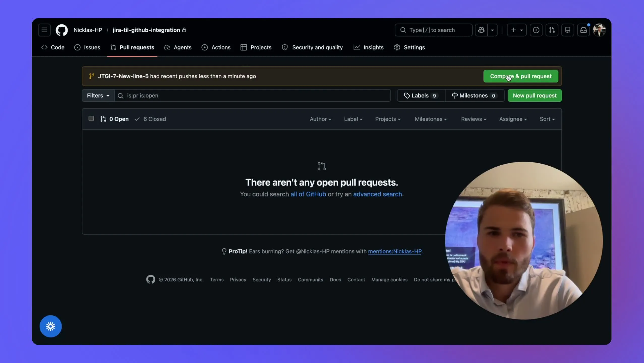Expand the Reviews filter dropdown
Image resolution: width=644 pixels, height=363 pixels.
coord(474,119)
